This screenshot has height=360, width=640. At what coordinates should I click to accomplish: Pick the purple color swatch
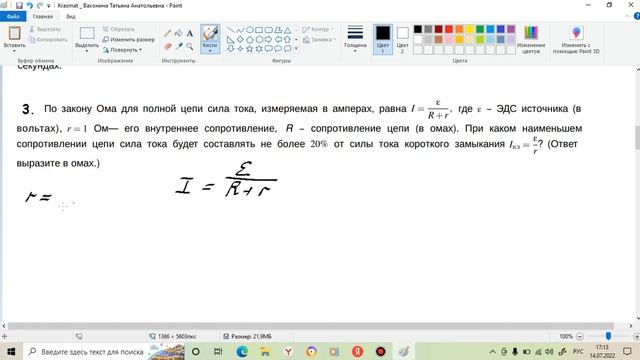[511, 29]
